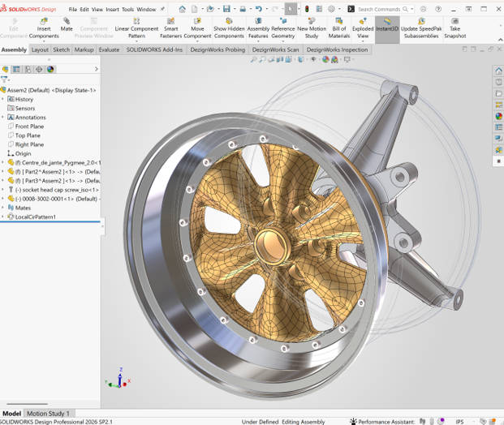Expand the History tree node
Screen dimensions: 504x425
[x=2, y=99]
